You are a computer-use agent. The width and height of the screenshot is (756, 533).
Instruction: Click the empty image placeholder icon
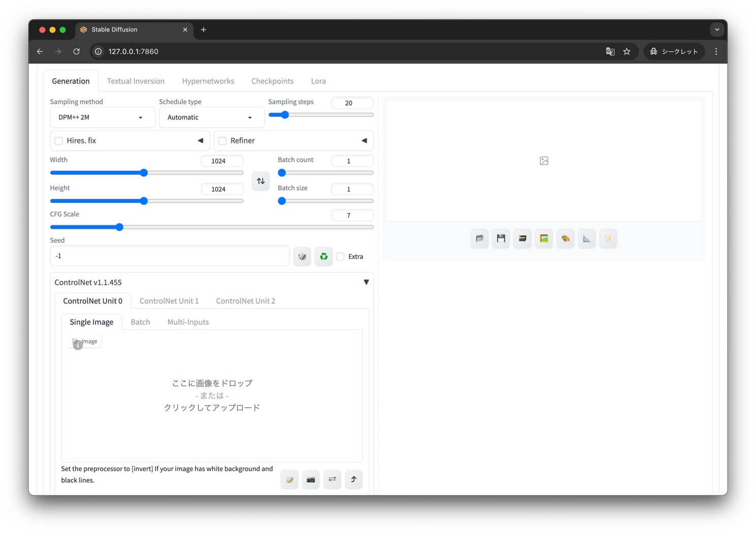pyautogui.click(x=544, y=161)
